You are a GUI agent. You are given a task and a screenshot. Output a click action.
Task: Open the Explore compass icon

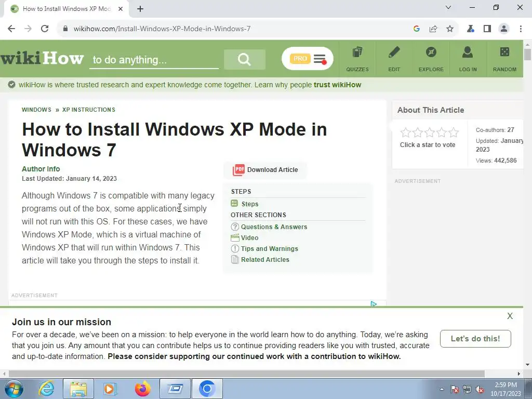pyautogui.click(x=431, y=59)
